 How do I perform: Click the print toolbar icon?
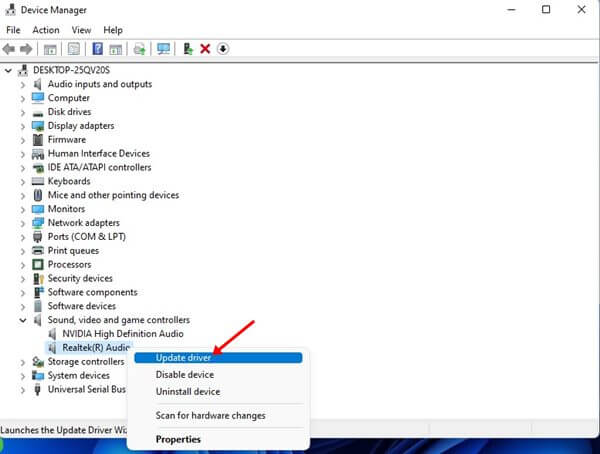pos(139,49)
